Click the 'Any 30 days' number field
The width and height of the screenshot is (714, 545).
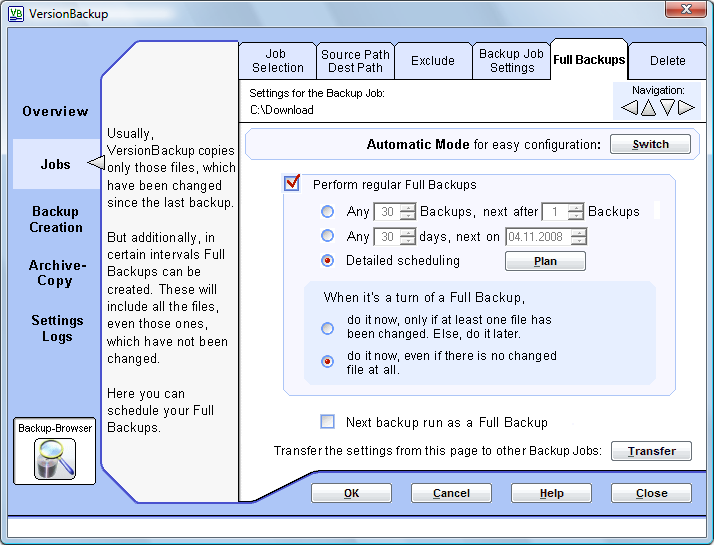click(x=387, y=237)
